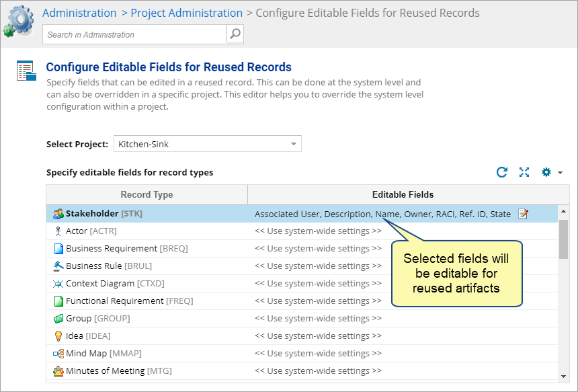Click the refresh icon above the table

pyautogui.click(x=501, y=172)
